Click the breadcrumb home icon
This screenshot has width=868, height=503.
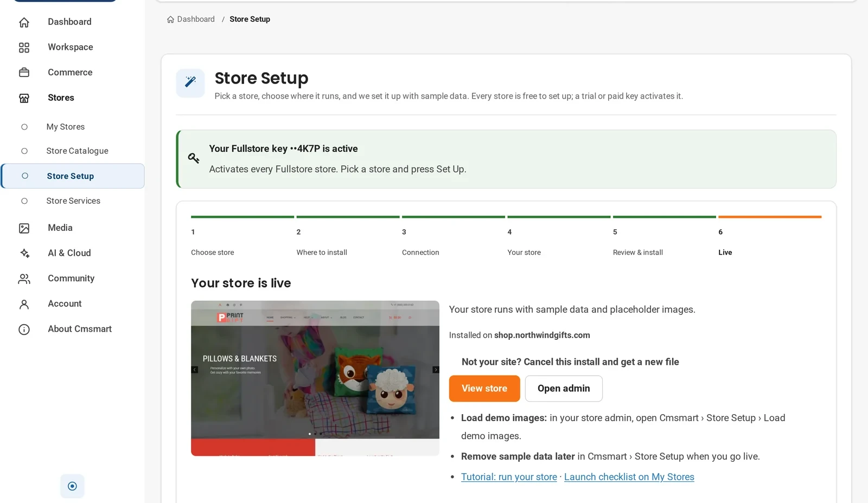click(x=170, y=20)
